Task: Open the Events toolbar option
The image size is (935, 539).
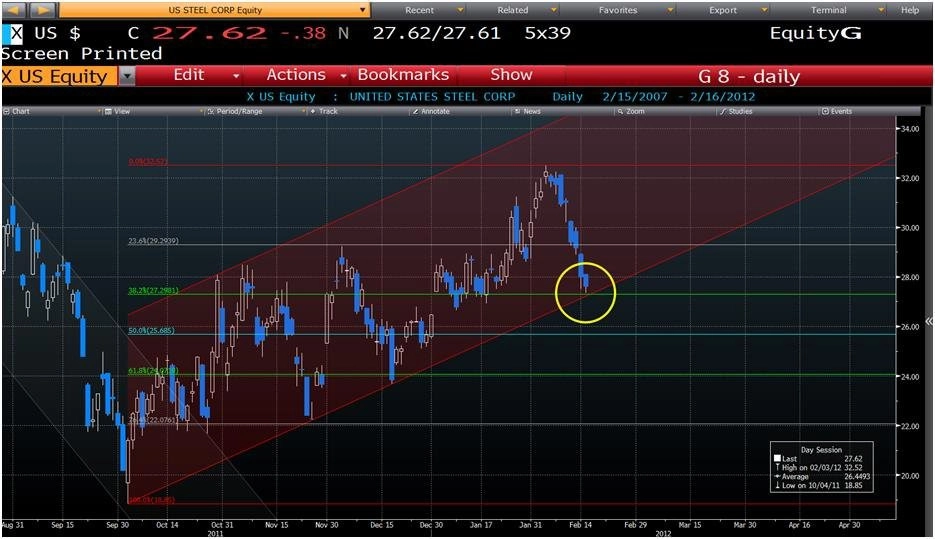Action: pos(837,111)
